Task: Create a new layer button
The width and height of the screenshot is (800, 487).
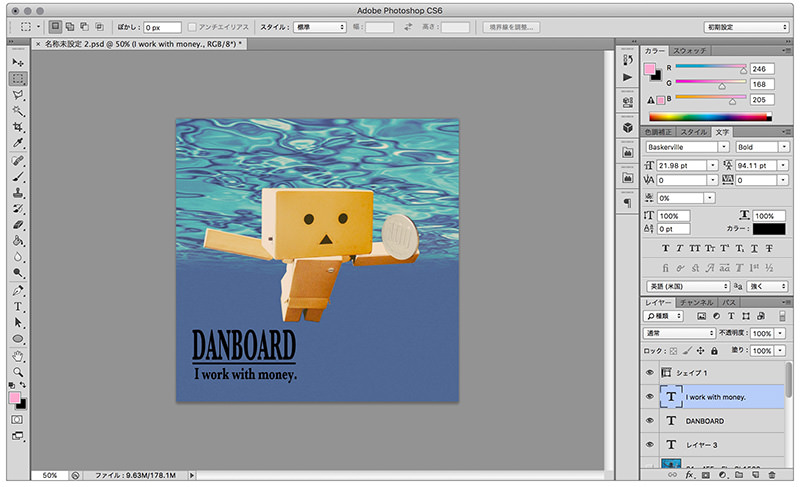Action: tap(756, 475)
